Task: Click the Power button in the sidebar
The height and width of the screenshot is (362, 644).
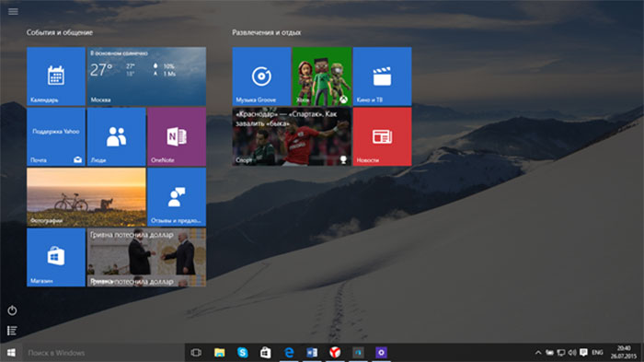Action: [x=12, y=310]
